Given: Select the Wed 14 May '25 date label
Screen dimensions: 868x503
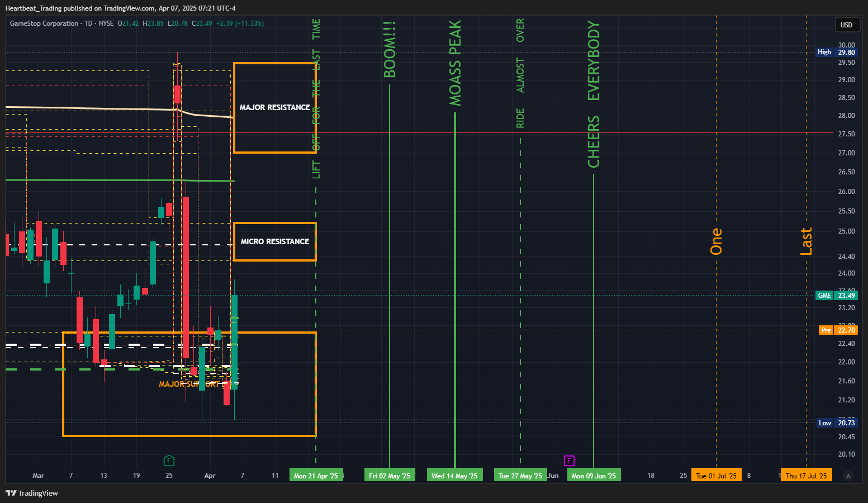Looking at the screenshot, I should coord(454,476).
